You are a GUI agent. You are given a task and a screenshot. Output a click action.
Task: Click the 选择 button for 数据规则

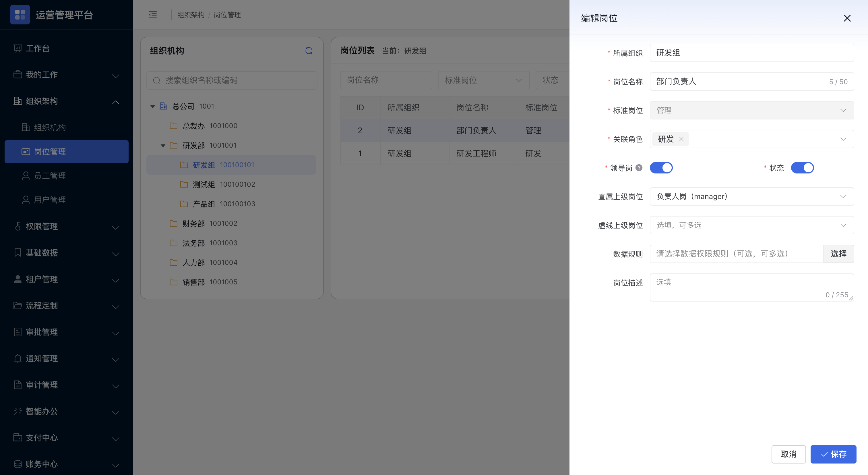tap(838, 254)
